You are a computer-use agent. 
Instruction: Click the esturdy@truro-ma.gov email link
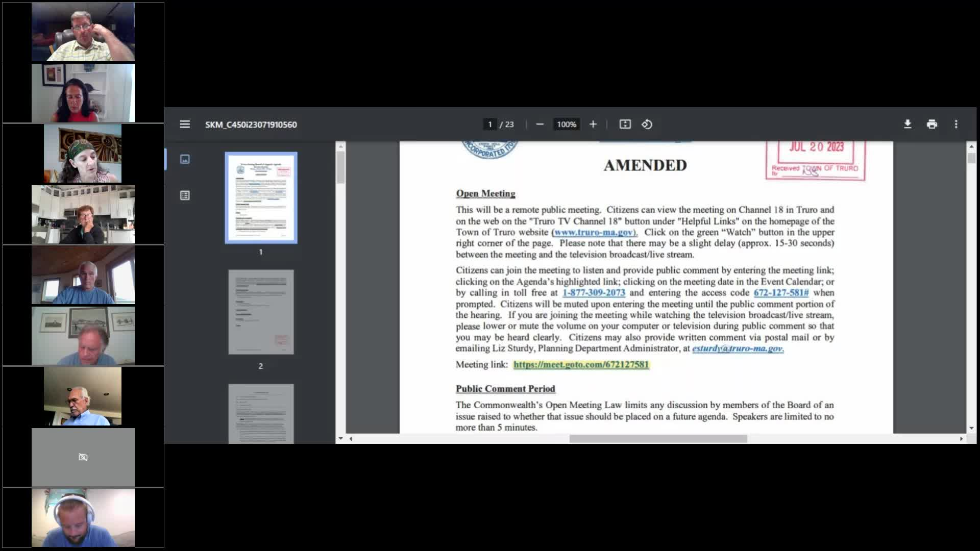click(737, 348)
